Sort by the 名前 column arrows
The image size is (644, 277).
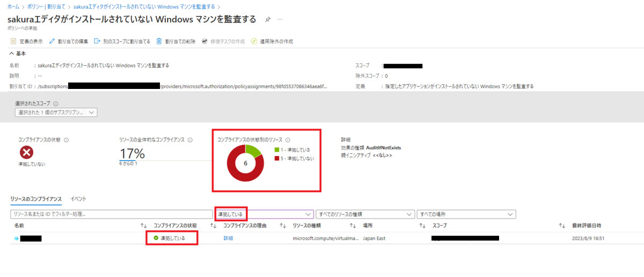click(x=143, y=226)
